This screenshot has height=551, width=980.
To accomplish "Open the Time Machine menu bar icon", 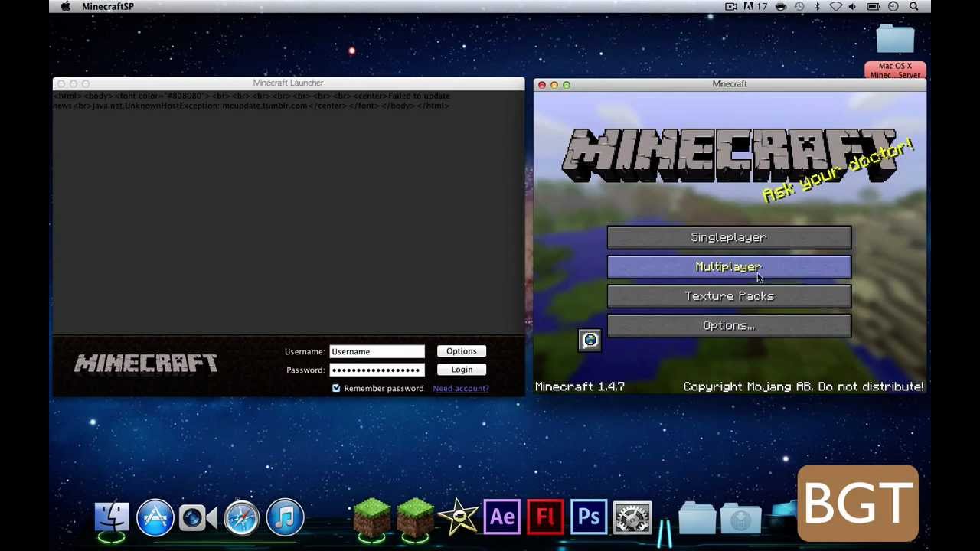I will point(799,7).
